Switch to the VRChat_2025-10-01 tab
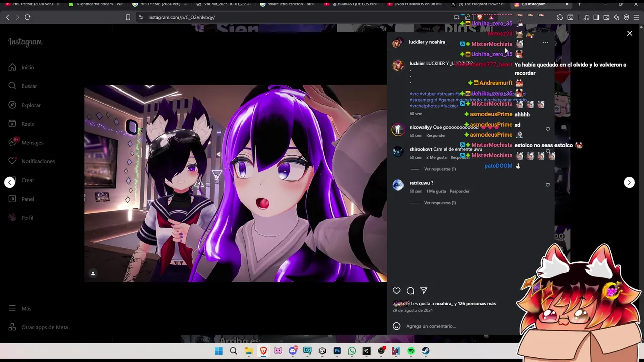Viewport: 644px width, 362px height. click(222, 4)
